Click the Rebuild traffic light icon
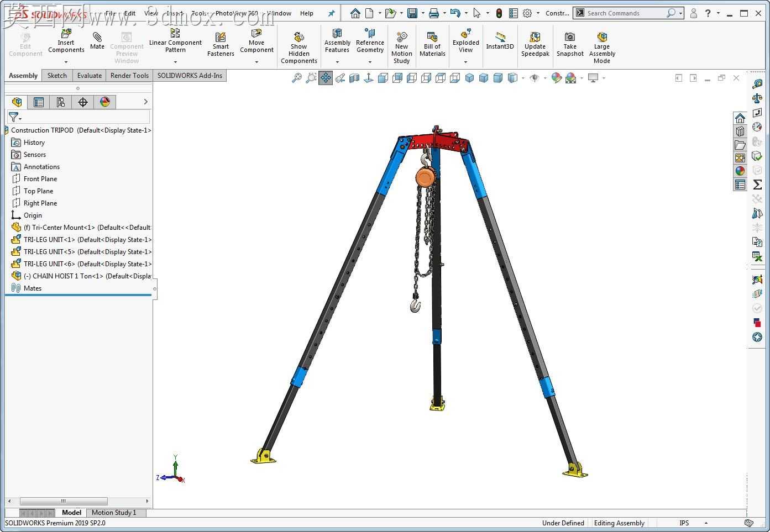 [499, 13]
